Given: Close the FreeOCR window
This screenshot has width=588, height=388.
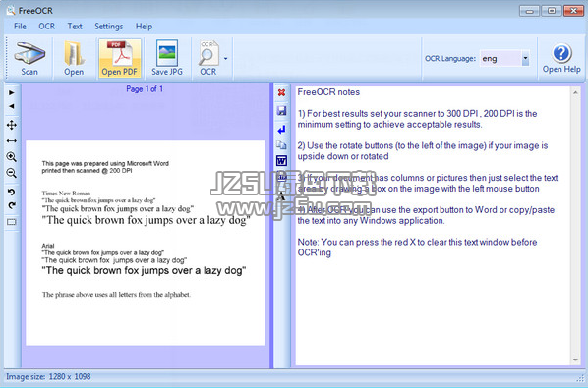Looking at the screenshot, I should point(574,11).
